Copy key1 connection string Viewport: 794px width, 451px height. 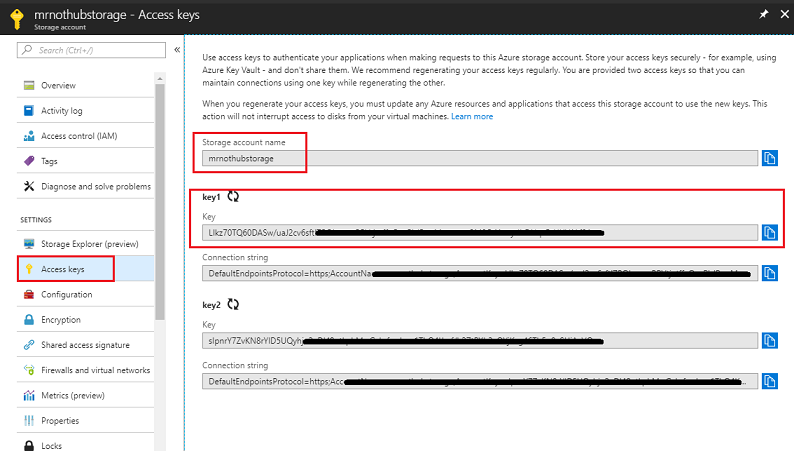(769, 273)
